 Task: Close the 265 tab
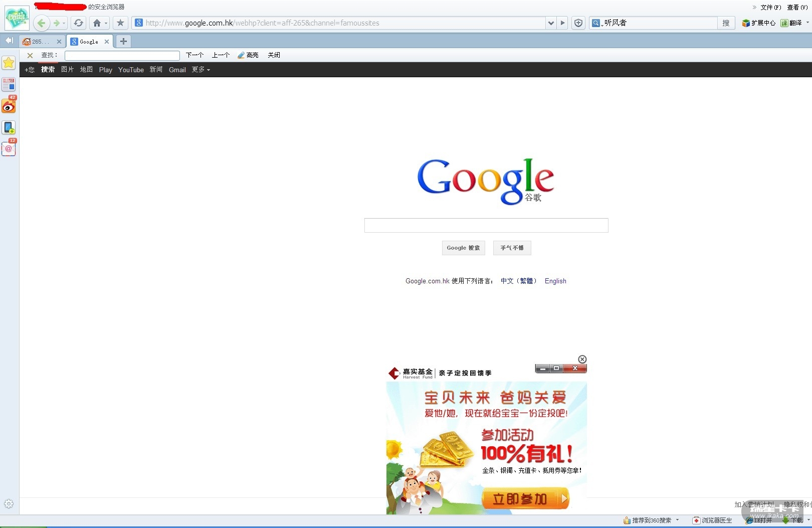tap(59, 42)
